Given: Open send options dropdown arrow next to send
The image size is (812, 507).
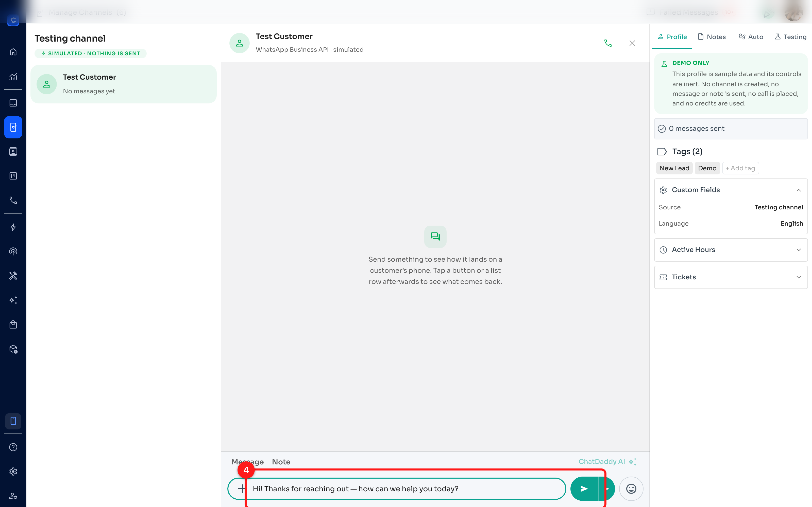Looking at the screenshot, I should point(607,488).
